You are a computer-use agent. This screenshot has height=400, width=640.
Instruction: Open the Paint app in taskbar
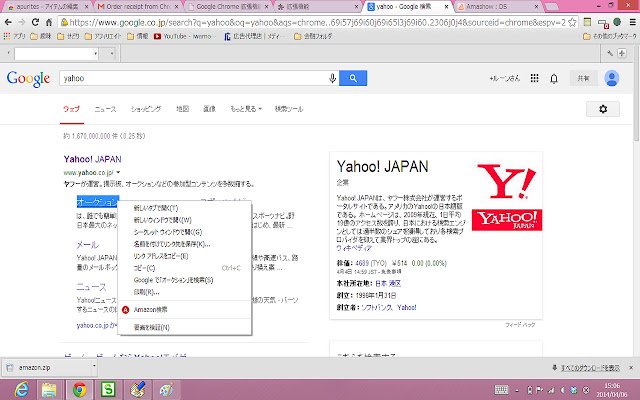click(x=167, y=389)
